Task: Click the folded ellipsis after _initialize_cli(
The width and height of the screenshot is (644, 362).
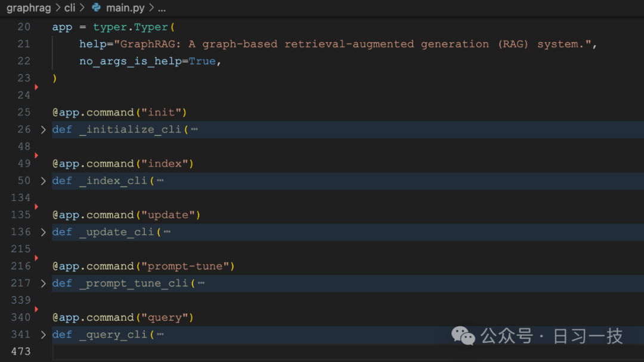Action: pos(194,129)
